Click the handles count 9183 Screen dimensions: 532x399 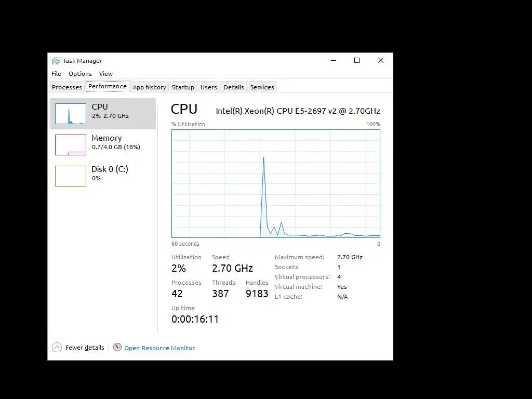(x=257, y=294)
